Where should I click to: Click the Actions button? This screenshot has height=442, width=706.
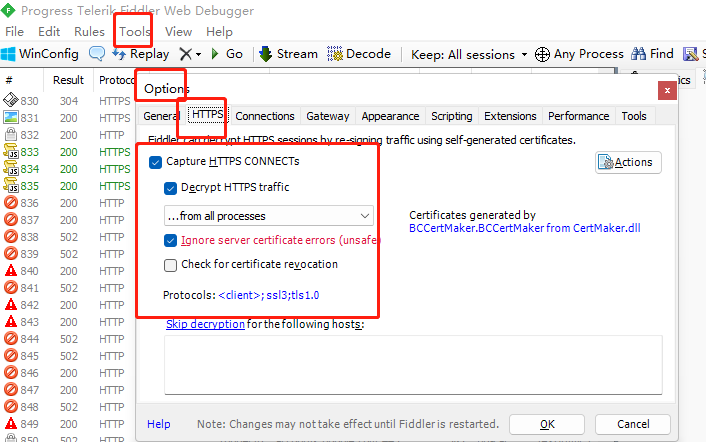click(x=628, y=162)
